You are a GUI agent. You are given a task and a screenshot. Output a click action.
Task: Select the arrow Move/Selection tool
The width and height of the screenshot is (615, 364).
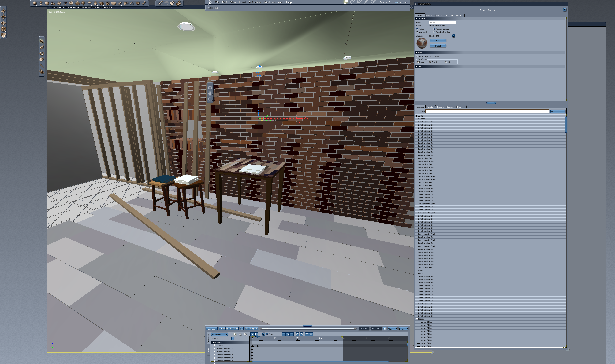[x=42, y=41]
